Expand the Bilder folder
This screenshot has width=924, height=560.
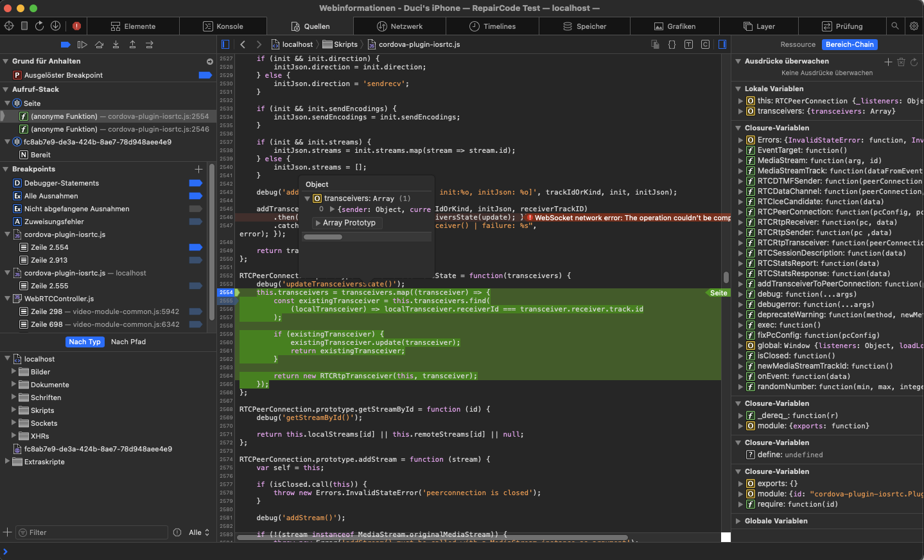tap(14, 371)
